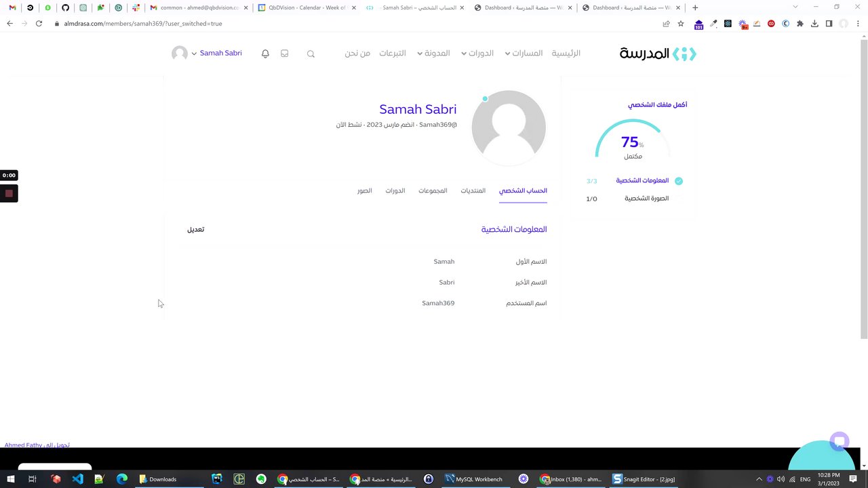
Task: Open the Windows notification center
Action: pyautogui.click(x=853, y=479)
